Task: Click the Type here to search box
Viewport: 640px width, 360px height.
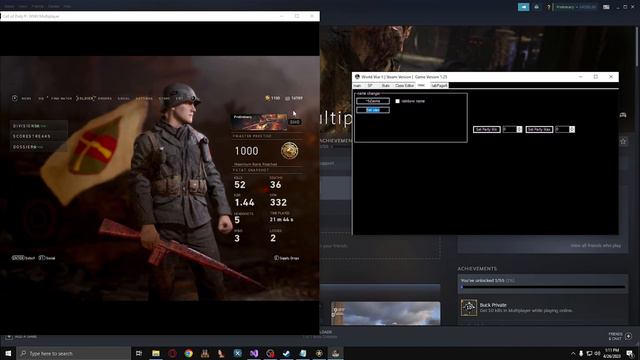Action: click(74, 353)
